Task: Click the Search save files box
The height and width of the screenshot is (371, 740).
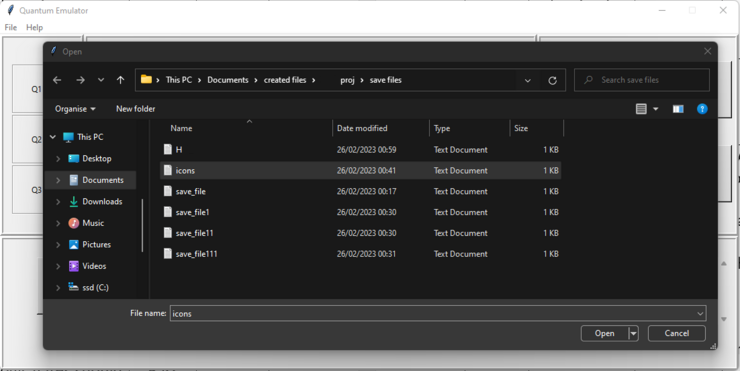Action: 642,80
